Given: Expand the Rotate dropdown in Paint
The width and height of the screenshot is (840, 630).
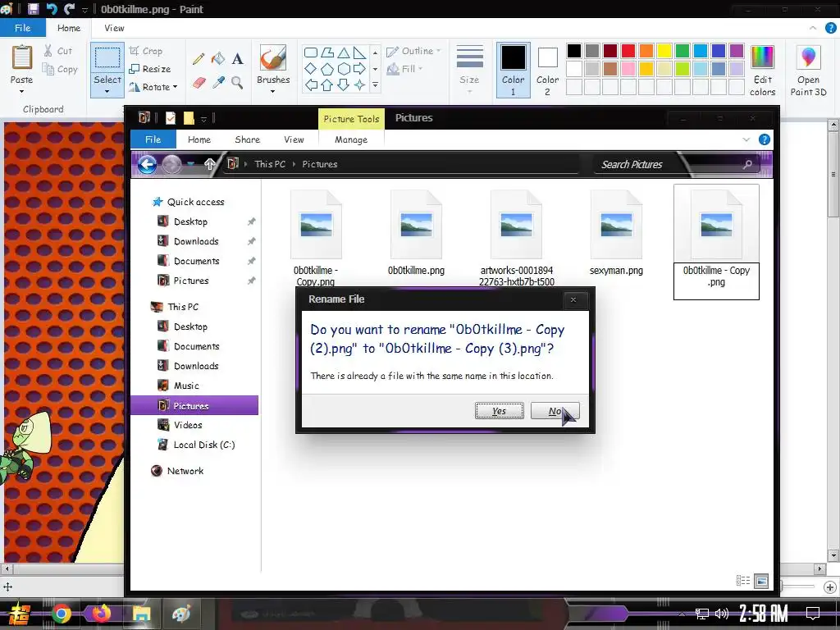Looking at the screenshot, I should coord(176,87).
